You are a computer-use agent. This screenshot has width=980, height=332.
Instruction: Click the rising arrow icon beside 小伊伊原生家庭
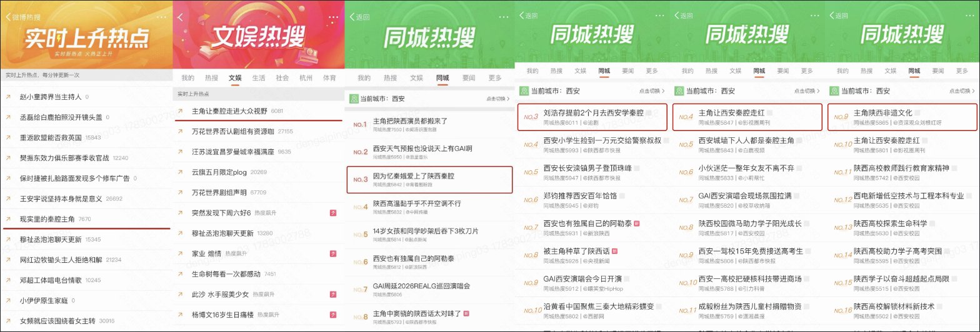(x=8, y=300)
